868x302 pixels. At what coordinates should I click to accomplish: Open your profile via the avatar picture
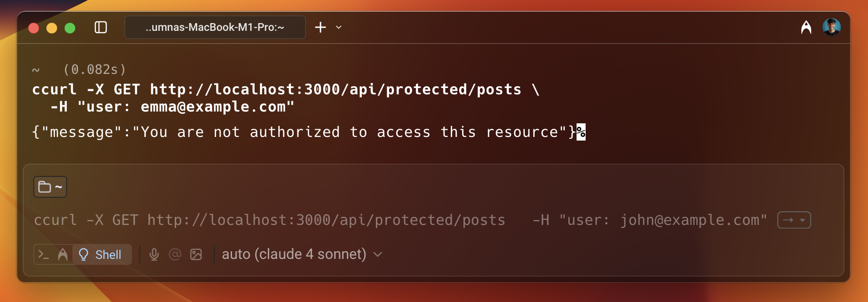832,27
